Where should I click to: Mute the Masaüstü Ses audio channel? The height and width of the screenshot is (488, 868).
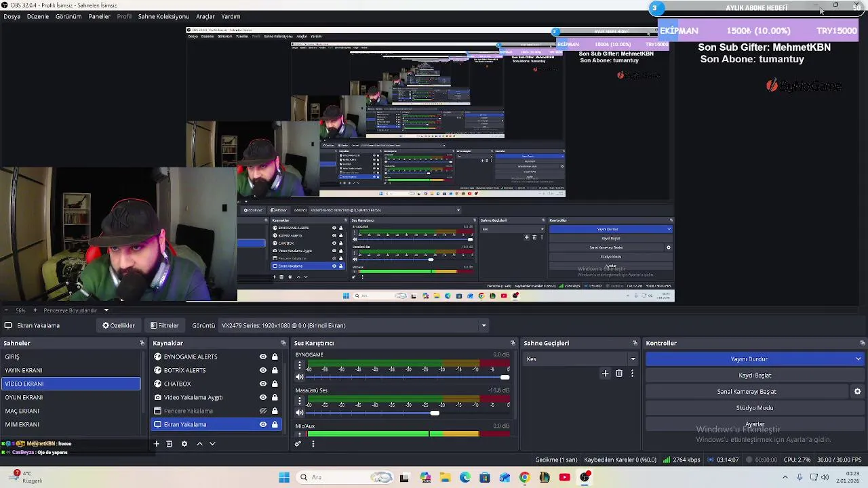click(x=300, y=413)
